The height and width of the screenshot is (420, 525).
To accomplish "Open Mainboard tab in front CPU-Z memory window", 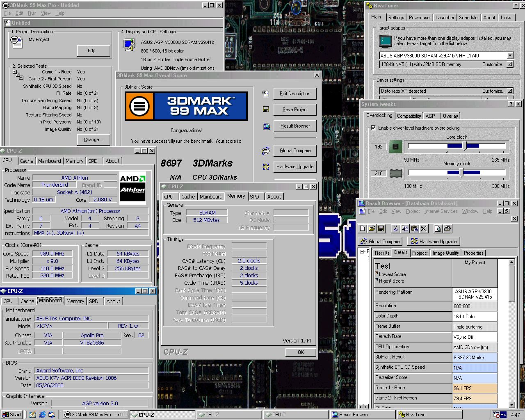I will pyautogui.click(x=211, y=197).
